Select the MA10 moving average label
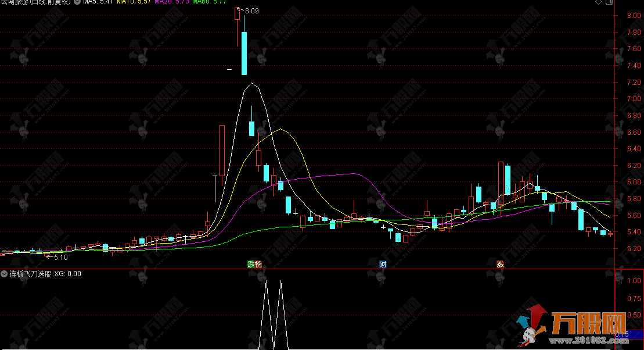Viewport: 644px width, 350px height. pos(134,2)
